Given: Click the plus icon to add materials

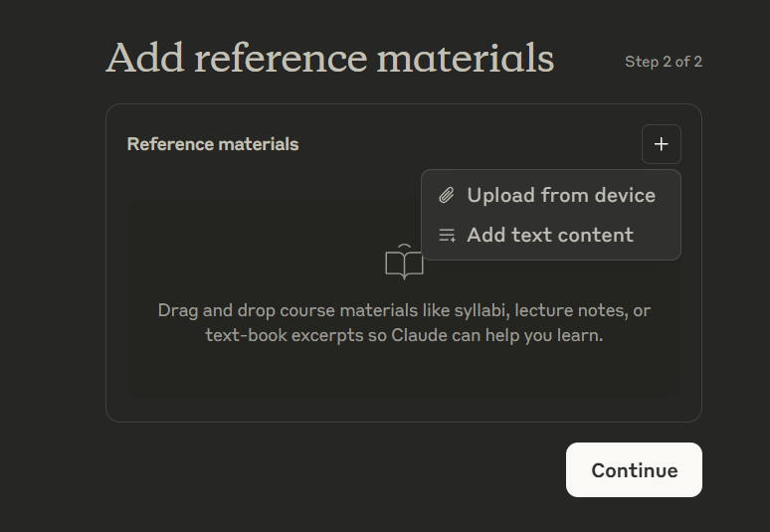Looking at the screenshot, I should tap(661, 144).
